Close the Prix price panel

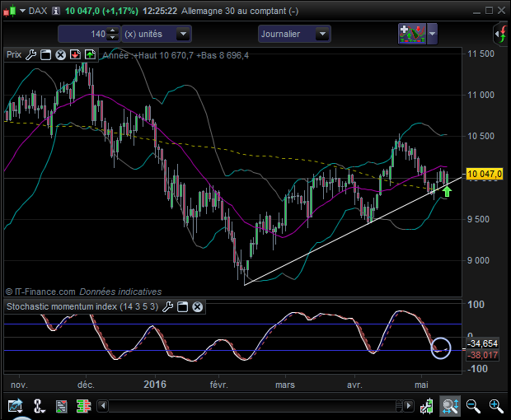pyautogui.click(x=60, y=55)
